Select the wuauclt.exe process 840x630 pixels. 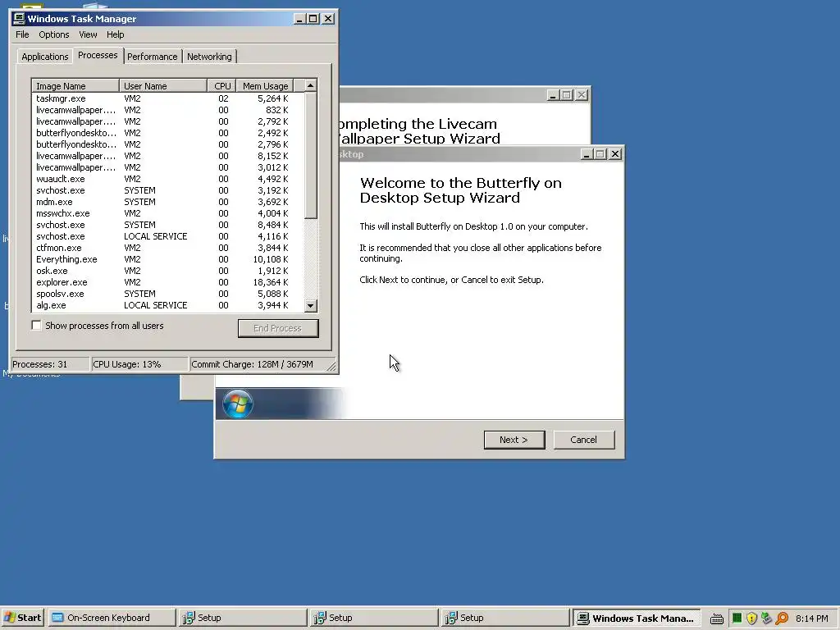click(x=167, y=179)
